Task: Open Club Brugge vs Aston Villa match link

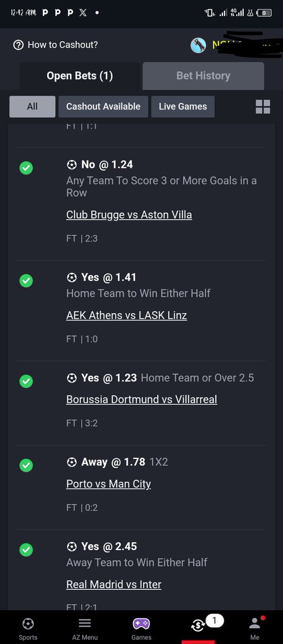Action: [129, 215]
